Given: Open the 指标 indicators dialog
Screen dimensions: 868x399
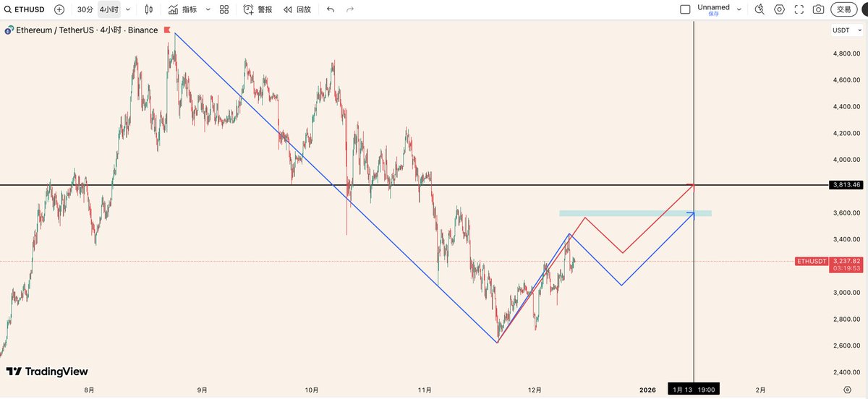Looking at the screenshot, I should point(182,9).
